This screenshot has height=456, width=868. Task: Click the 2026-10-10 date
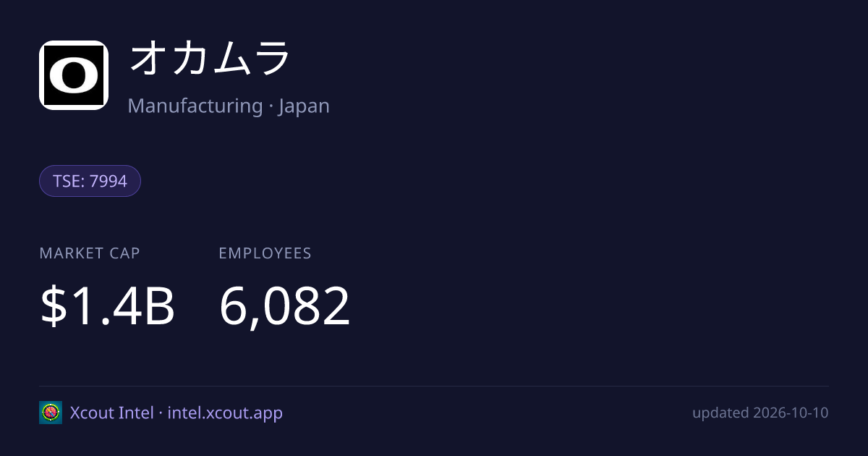pyautogui.click(x=791, y=413)
